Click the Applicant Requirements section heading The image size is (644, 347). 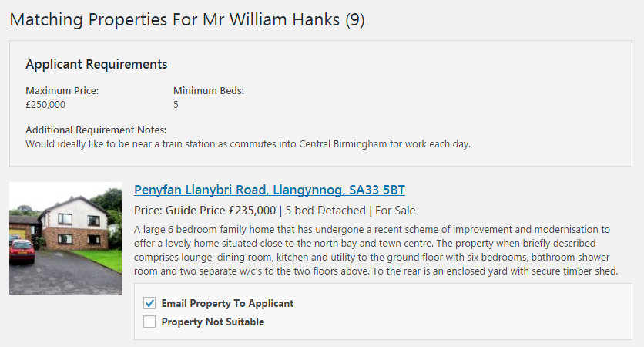(96, 64)
